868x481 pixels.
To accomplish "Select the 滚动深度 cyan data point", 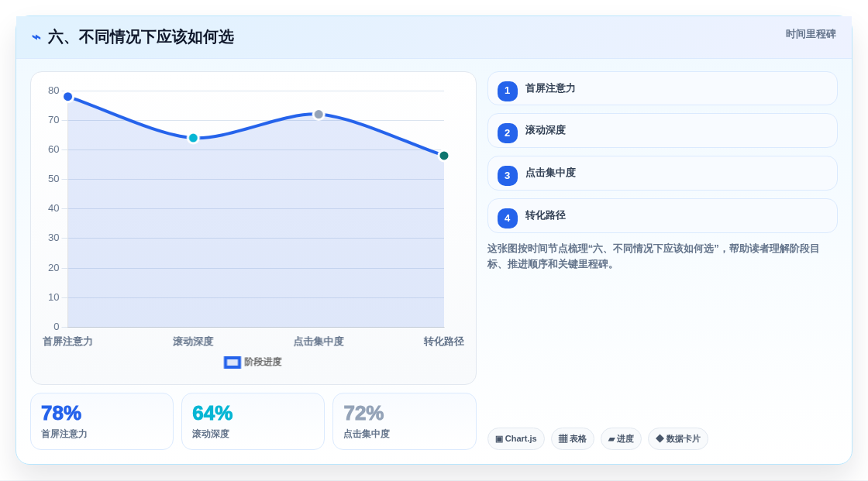I will 193,138.
